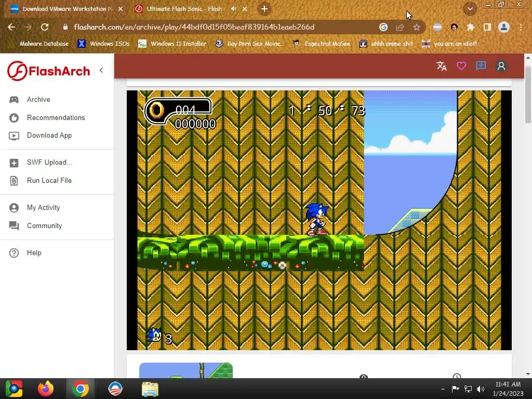Open Windows ISOs bookmark
This screenshot has width=532, height=399.
coord(104,44)
